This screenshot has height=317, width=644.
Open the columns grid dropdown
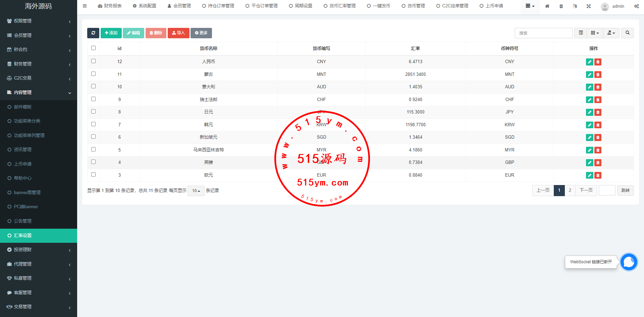[594, 33]
